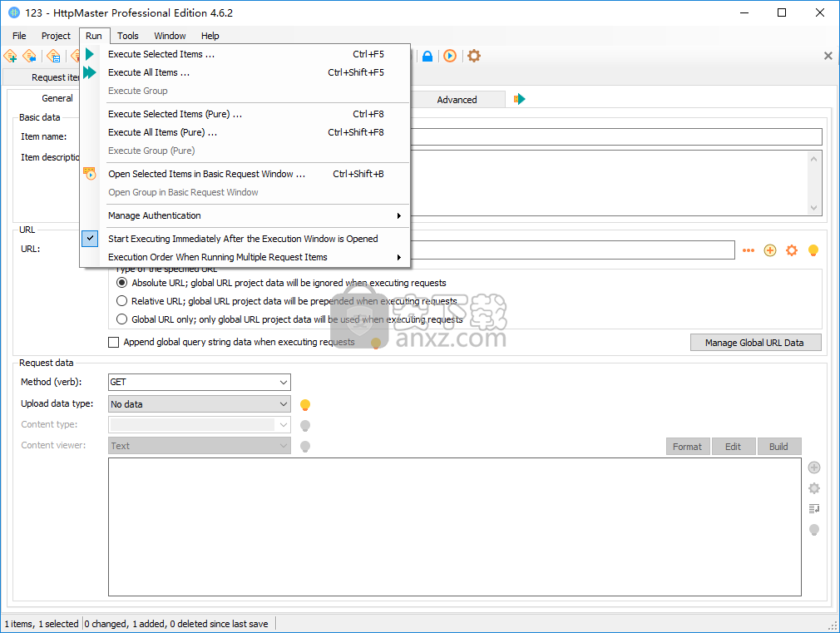This screenshot has width=840, height=633.
Task: Click the Manage Global URL Data button
Action: tap(755, 343)
